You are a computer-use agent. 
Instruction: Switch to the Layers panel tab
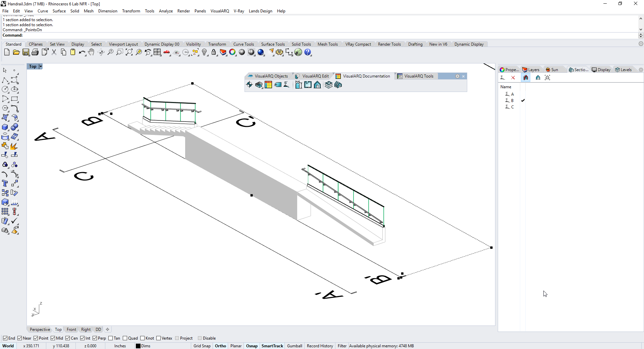tap(531, 70)
